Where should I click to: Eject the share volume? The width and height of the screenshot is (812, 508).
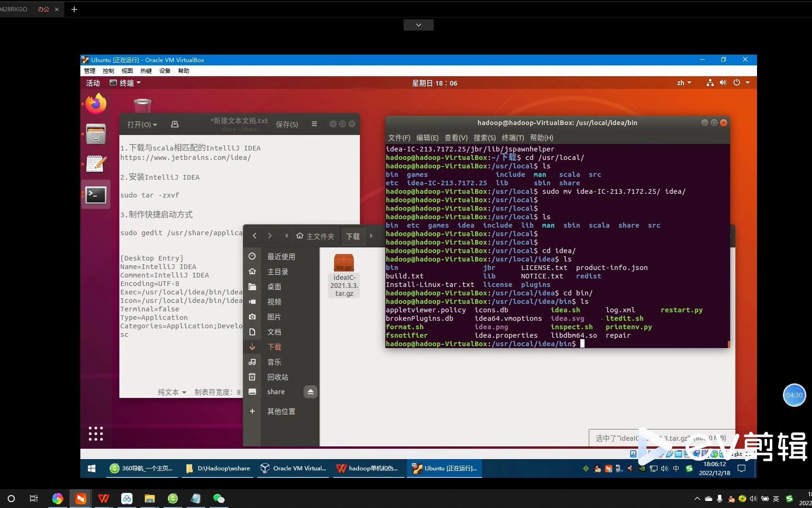[x=311, y=392]
